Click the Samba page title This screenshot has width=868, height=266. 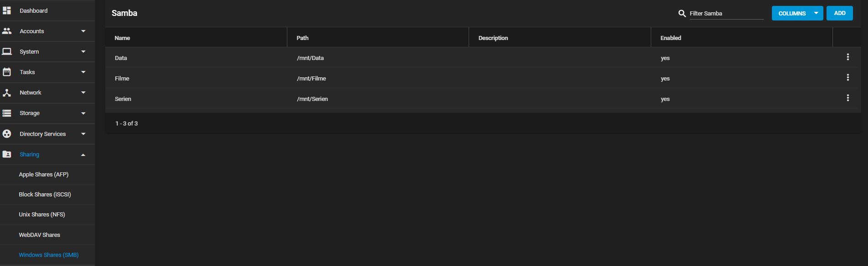pyautogui.click(x=124, y=13)
